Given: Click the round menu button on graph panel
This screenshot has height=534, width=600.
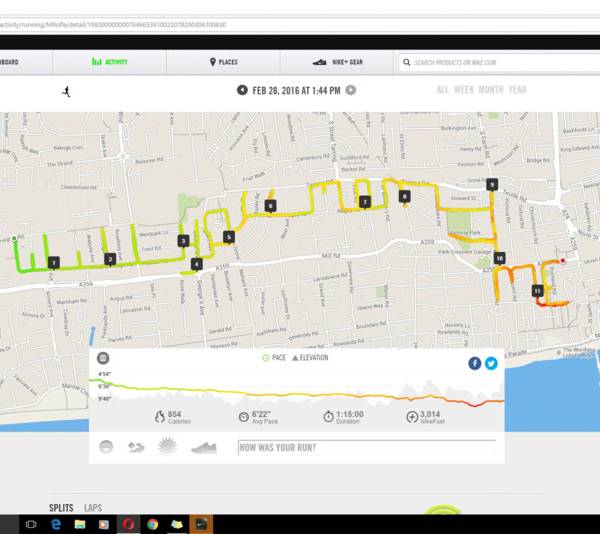Looking at the screenshot, I should [x=103, y=359].
